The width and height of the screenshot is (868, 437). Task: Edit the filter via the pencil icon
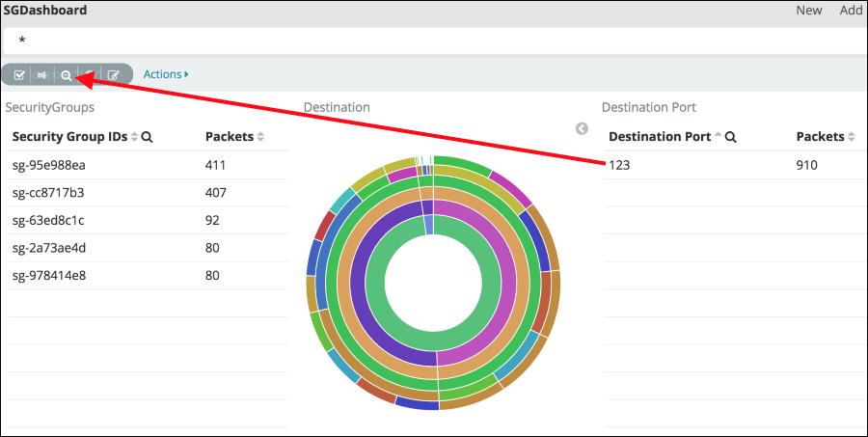[x=114, y=75]
